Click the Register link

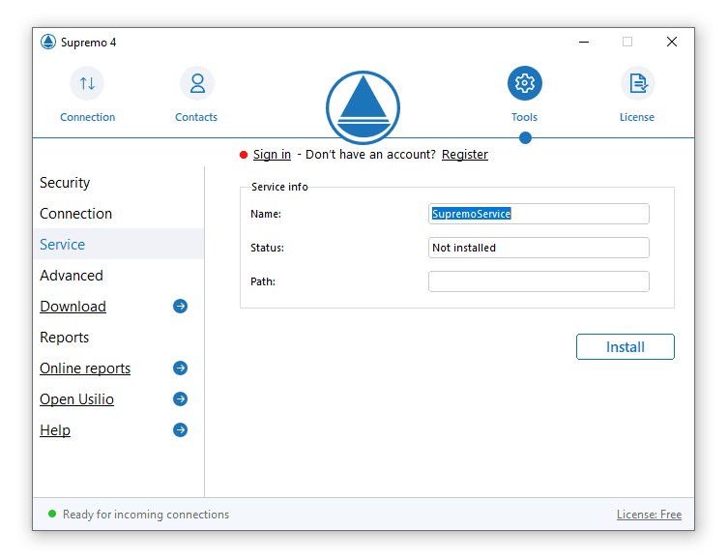click(x=465, y=154)
